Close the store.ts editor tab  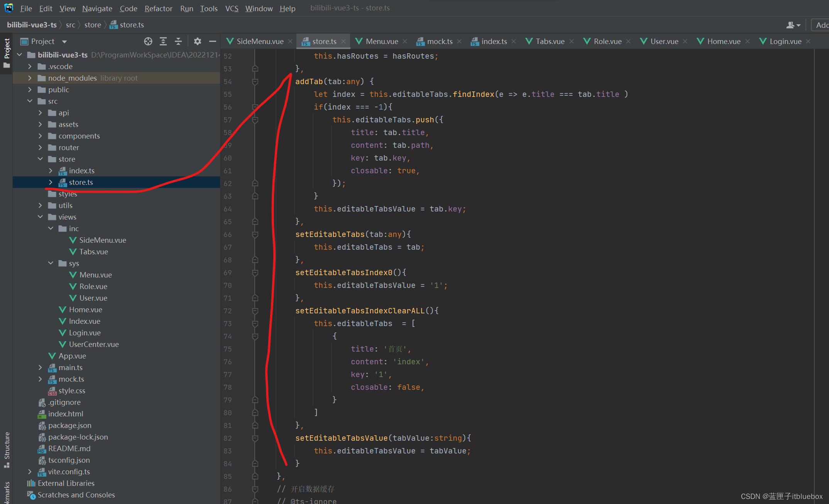pos(343,41)
